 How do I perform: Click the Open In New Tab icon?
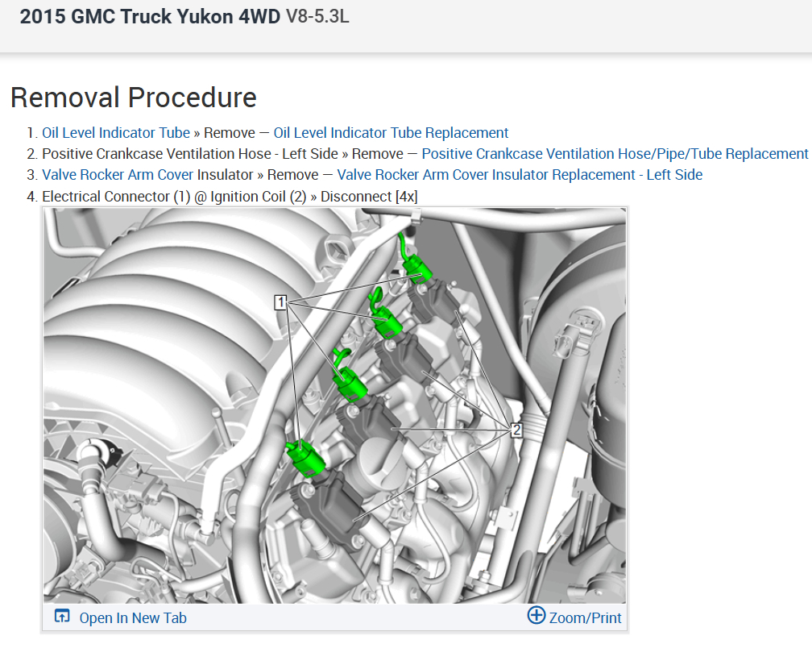click(x=62, y=617)
